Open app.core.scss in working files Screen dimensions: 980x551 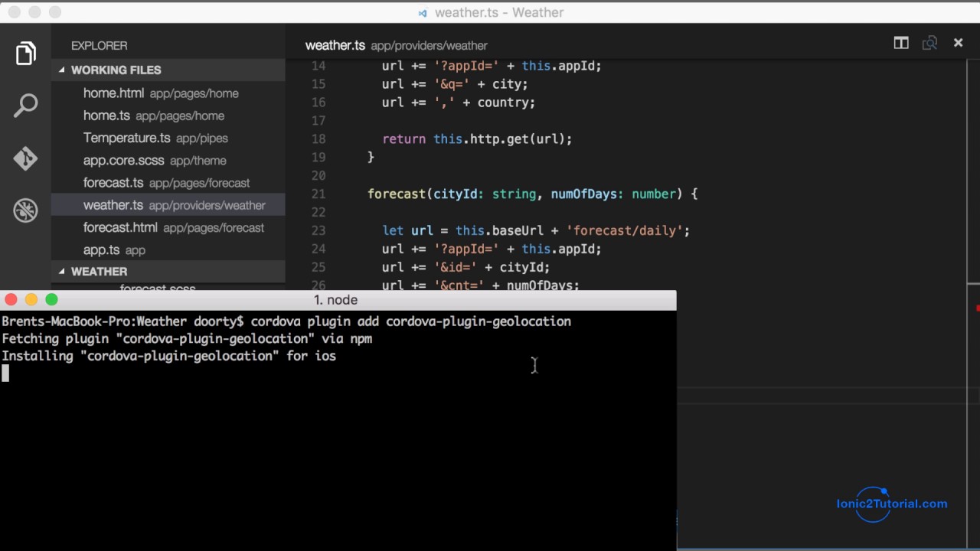(168, 160)
